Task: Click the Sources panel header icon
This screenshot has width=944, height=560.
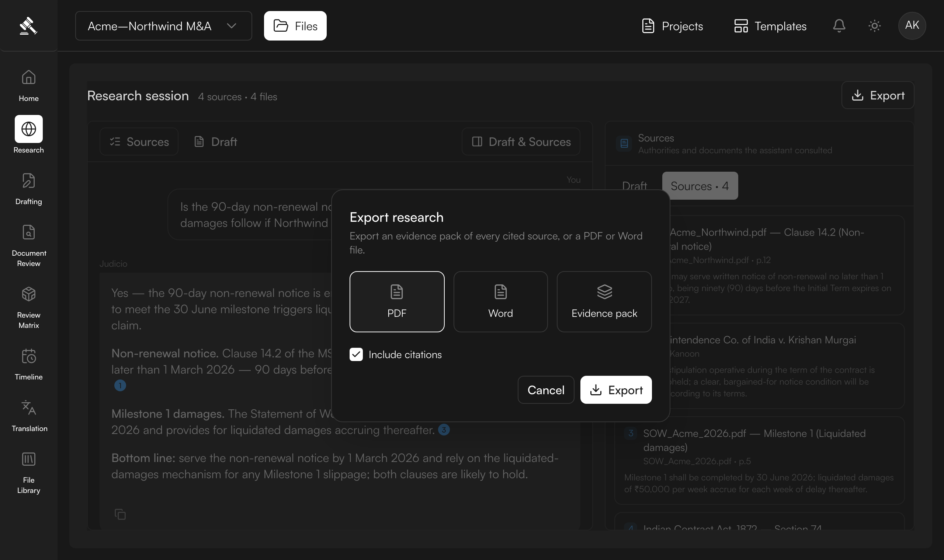Action: click(624, 143)
